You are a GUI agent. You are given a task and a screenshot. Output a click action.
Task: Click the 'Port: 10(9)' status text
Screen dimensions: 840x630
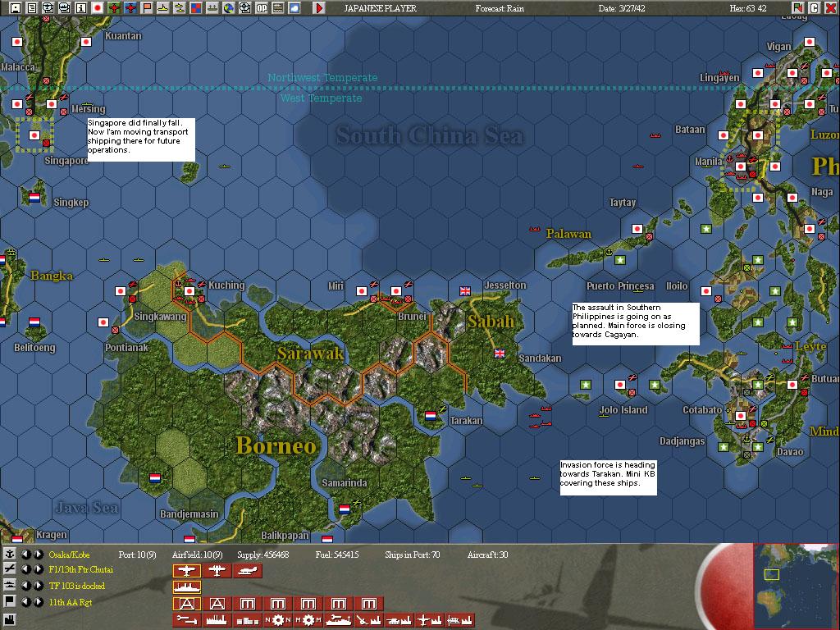pyautogui.click(x=137, y=555)
